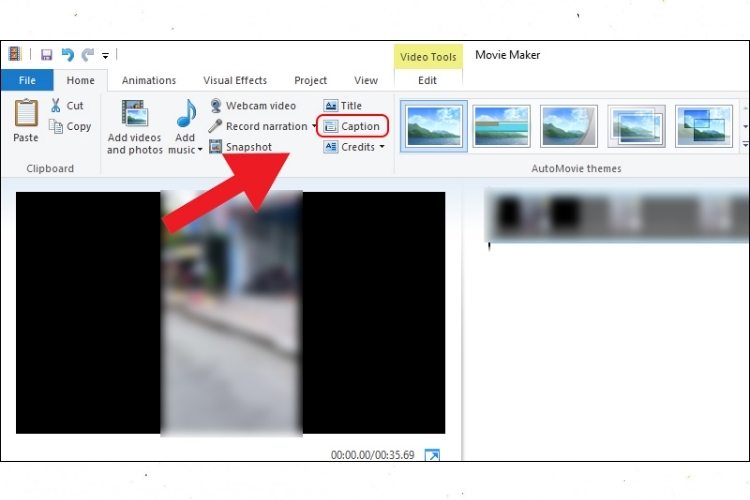Viewport: 750px width, 500px height.
Task: Expand the AutoMovie themes gallery
Action: click(745, 144)
